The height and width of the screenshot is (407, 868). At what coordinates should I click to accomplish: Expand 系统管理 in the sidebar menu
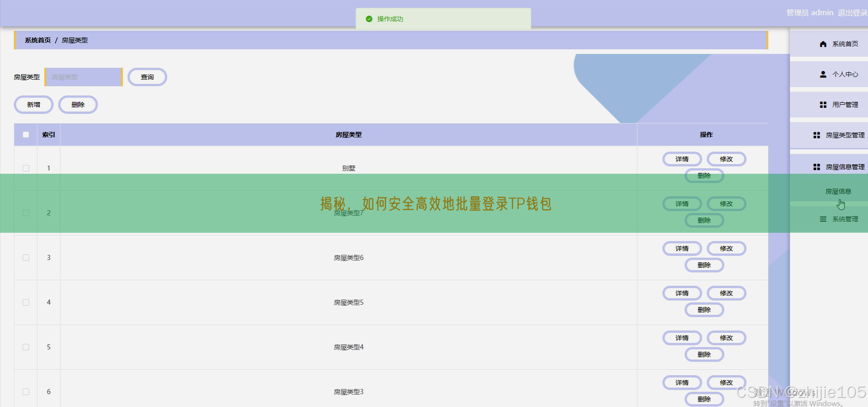829,219
